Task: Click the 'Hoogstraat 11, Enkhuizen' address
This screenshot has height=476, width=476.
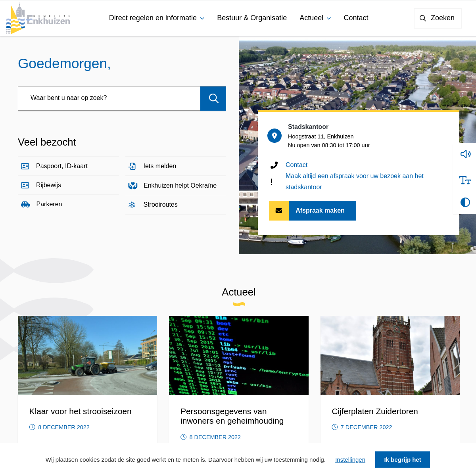Action: point(321,136)
